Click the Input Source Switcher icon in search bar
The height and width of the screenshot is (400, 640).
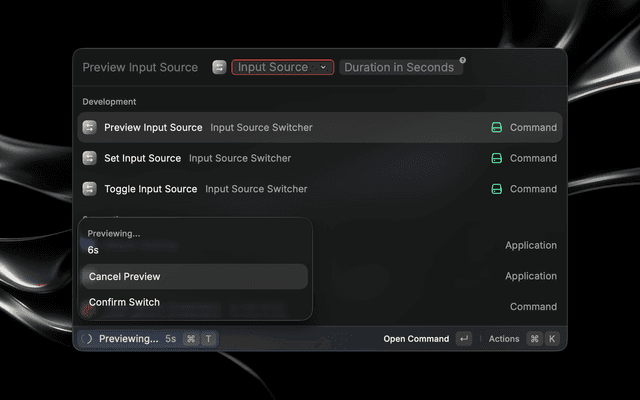(x=219, y=67)
